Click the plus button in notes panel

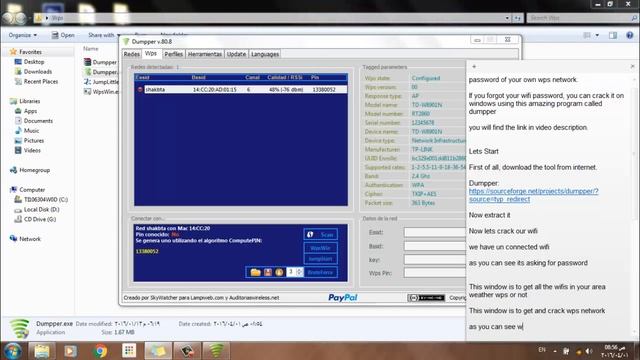click(474, 67)
